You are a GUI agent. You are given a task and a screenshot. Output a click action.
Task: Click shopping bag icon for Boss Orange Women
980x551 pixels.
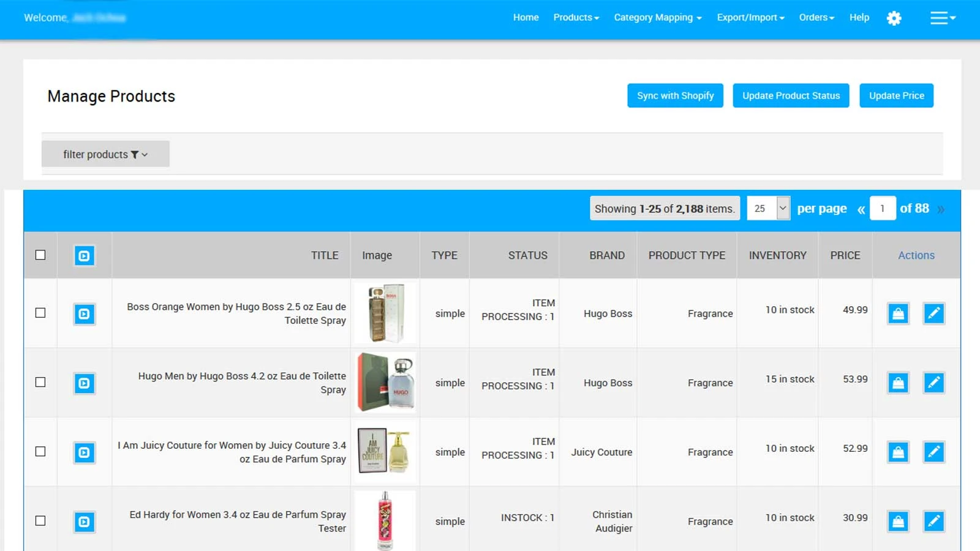[x=898, y=313]
